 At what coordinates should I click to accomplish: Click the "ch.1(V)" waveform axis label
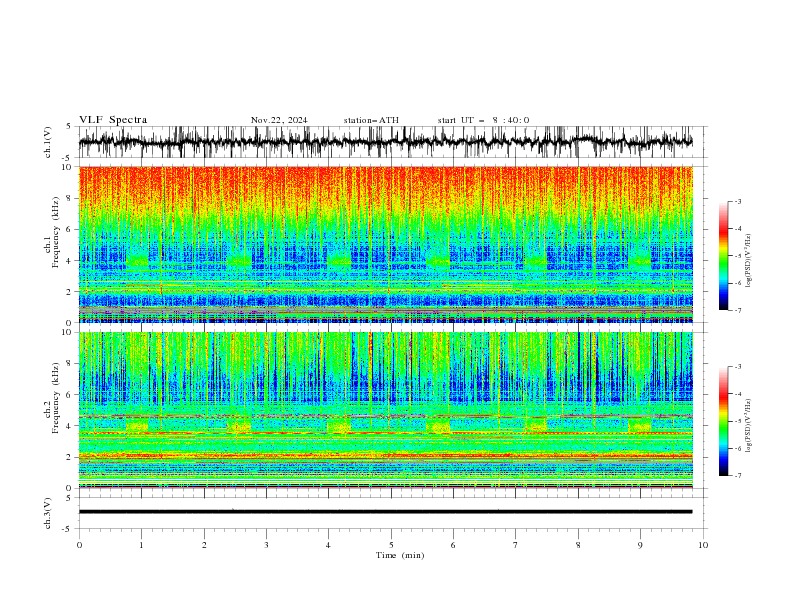(x=48, y=142)
